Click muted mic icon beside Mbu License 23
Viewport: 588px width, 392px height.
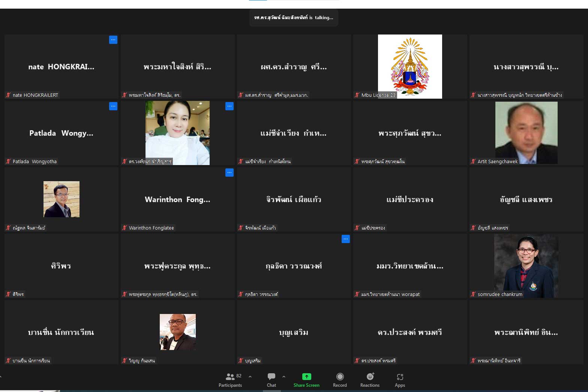[357, 95]
